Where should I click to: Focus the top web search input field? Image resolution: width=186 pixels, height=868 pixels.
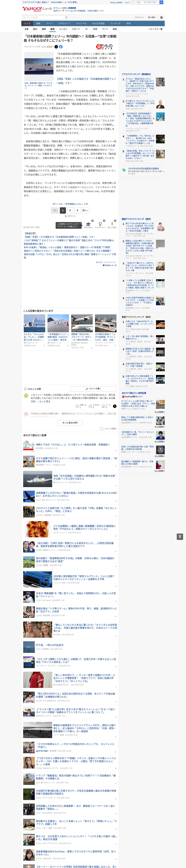pos(145,2)
